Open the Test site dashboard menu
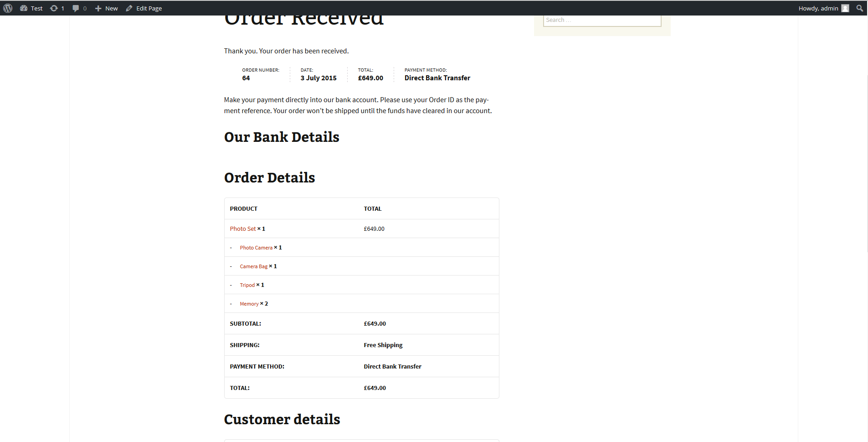The image size is (868, 442). 31,8
